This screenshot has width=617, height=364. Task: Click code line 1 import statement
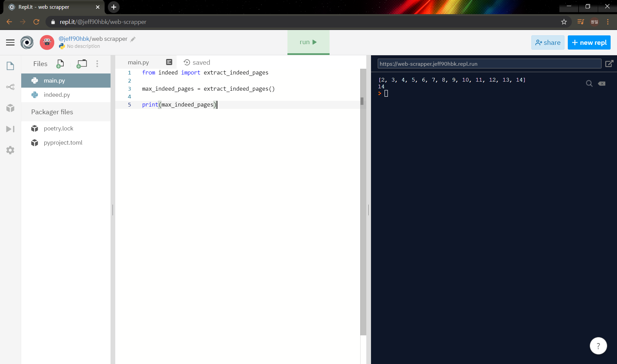tap(205, 72)
